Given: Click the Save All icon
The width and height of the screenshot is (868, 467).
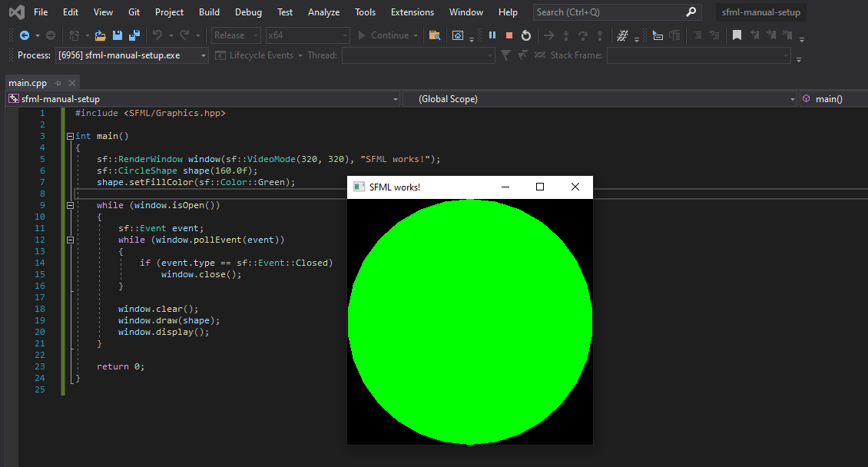Looking at the screenshot, I should coord(134,35).
